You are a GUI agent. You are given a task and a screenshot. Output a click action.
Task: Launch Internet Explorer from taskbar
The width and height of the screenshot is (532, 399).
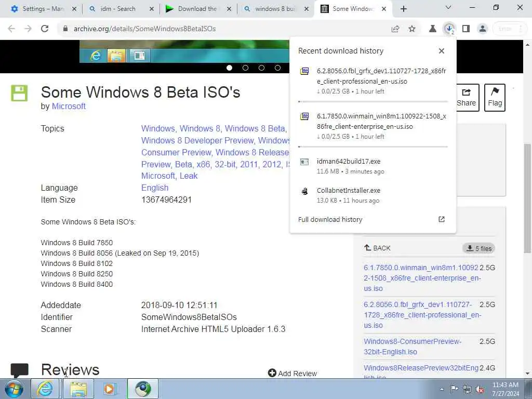[45, 389]
